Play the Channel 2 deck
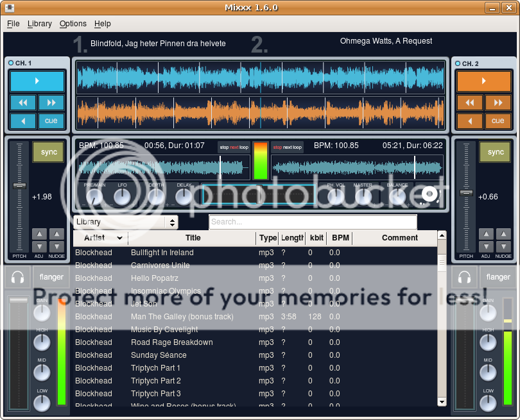This screenshot has width=520, height=420. [x=484, y=81]
